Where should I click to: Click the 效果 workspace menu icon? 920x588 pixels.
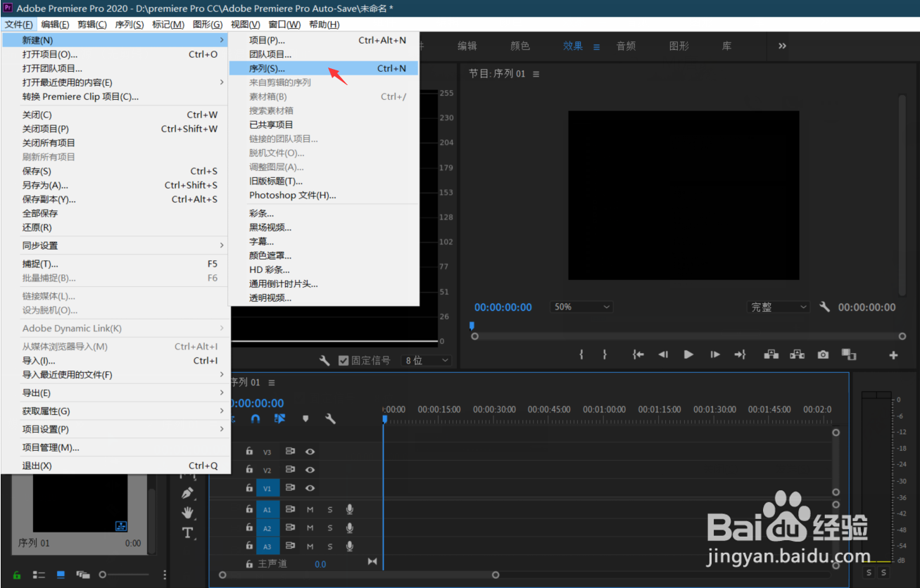tap(596, 46)
